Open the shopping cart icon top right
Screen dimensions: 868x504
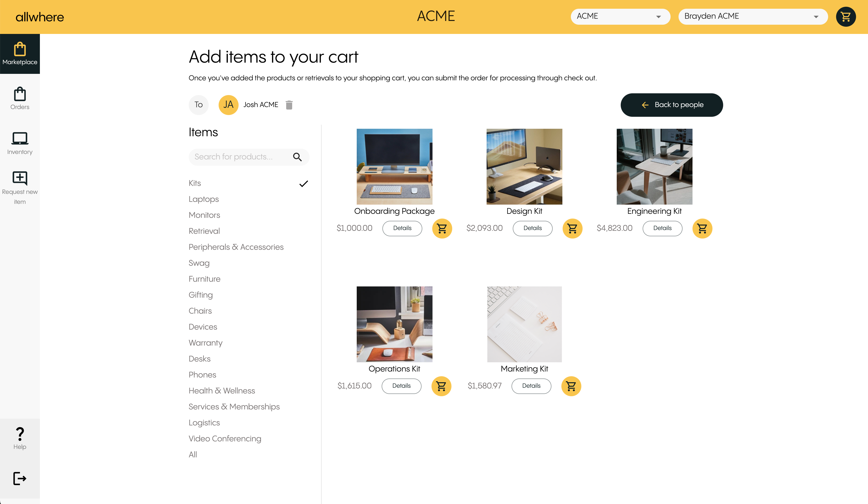[x=846, y=16]
